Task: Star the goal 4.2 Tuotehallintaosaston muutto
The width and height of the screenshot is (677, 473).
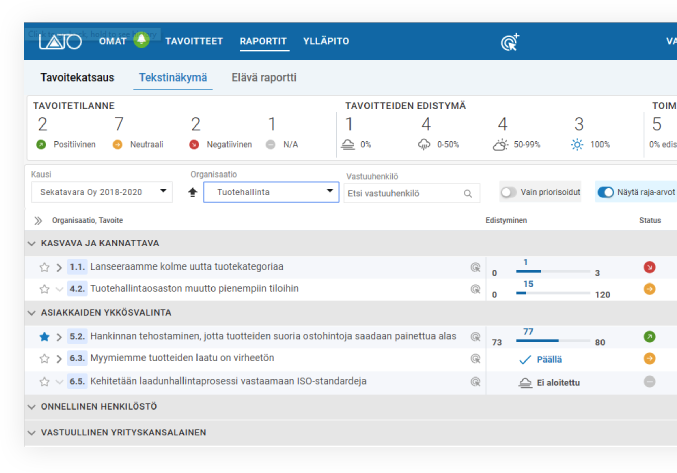Action: 44,289
